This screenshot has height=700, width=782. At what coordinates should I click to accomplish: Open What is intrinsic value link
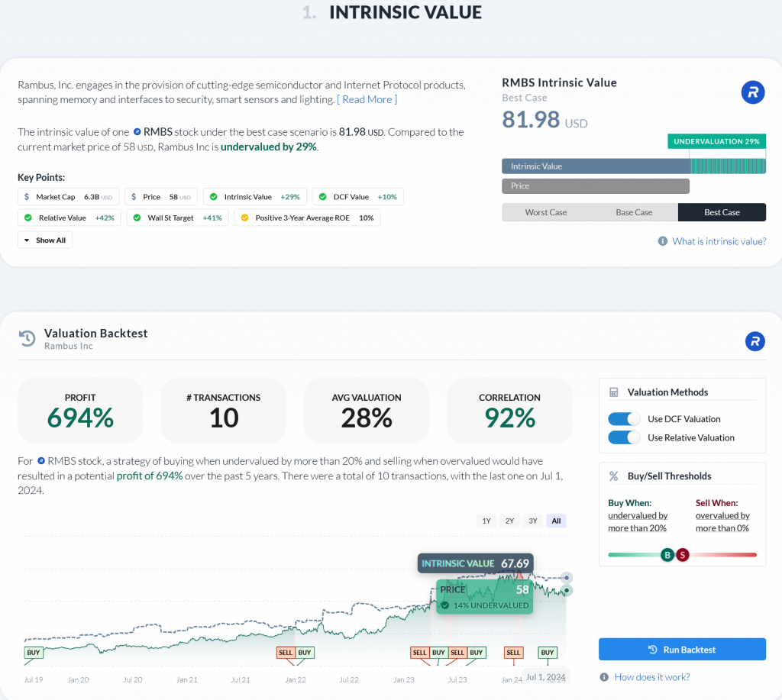719,241
